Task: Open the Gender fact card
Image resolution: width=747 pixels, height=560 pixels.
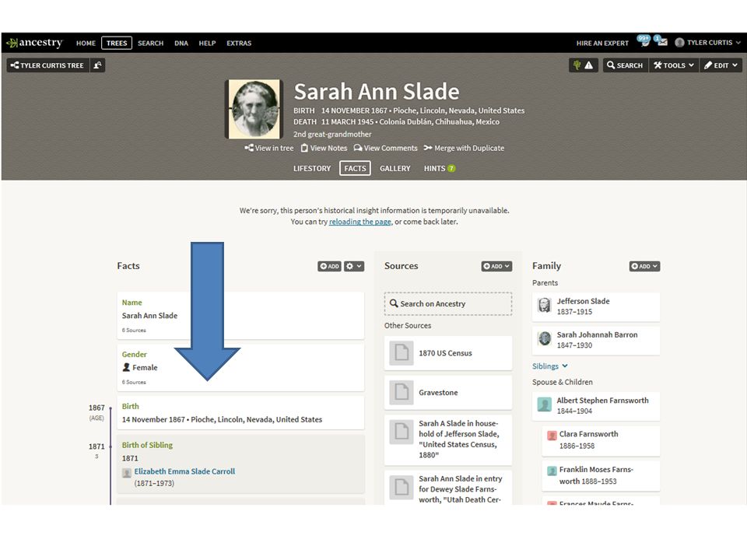Action: pyautogui.click(x=240, y=367)
